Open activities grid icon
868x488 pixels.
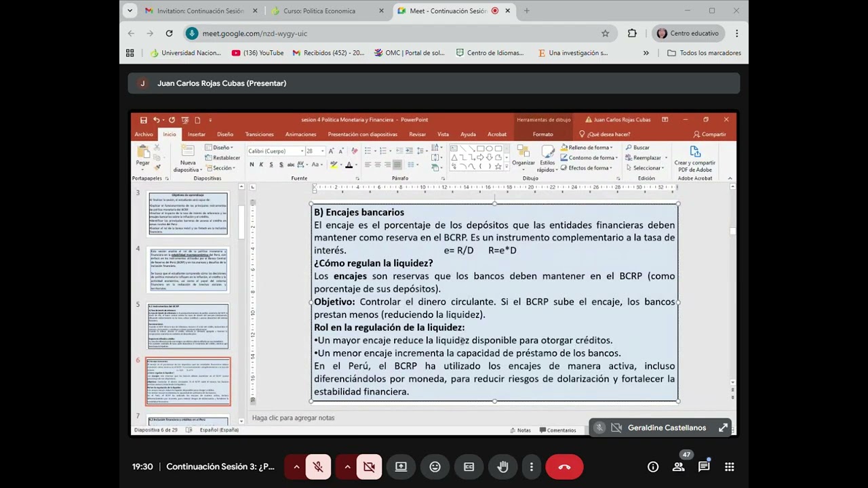click(730, 467)
